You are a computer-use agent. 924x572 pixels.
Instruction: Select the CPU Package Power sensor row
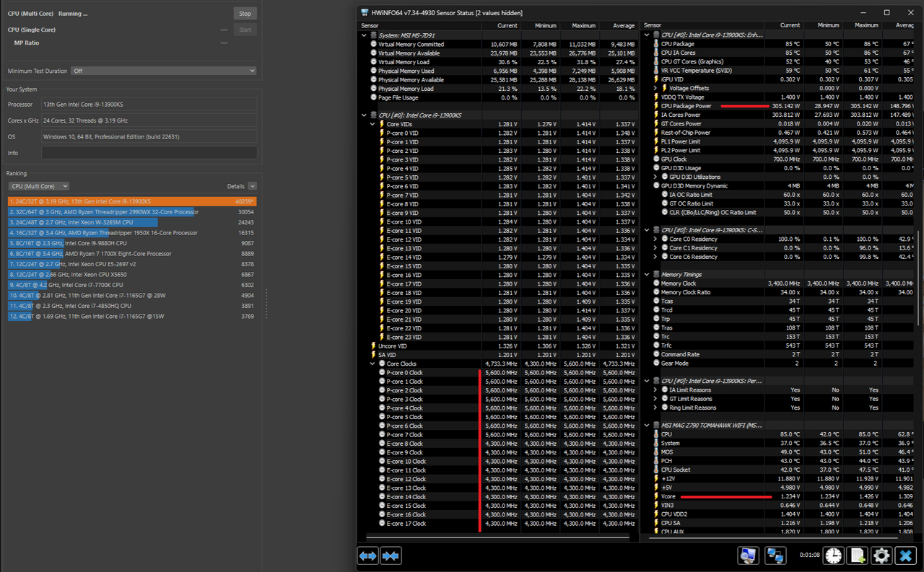[693, 105]
